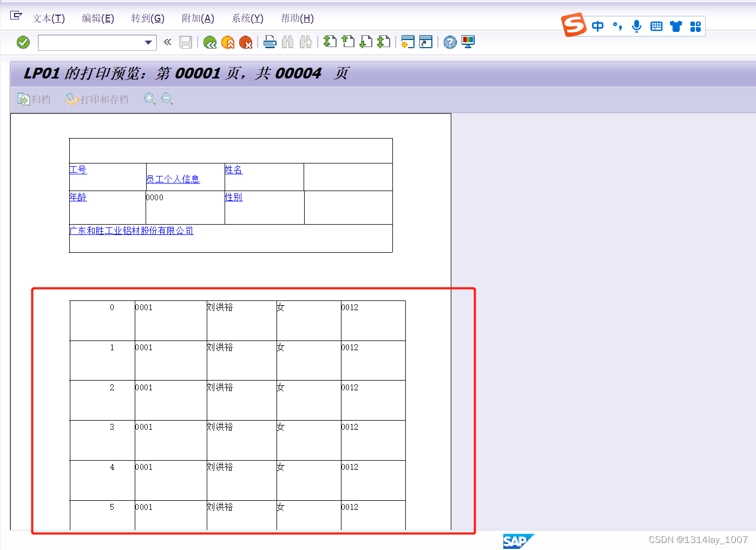Click the SAP logo in status bar
Image resolution: width=756 pixels, height=550 pixels.
pos(518,541)
